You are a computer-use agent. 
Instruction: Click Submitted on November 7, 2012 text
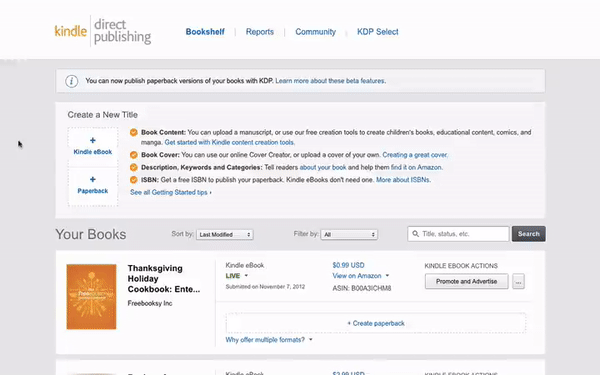click(x=265, y=287)
